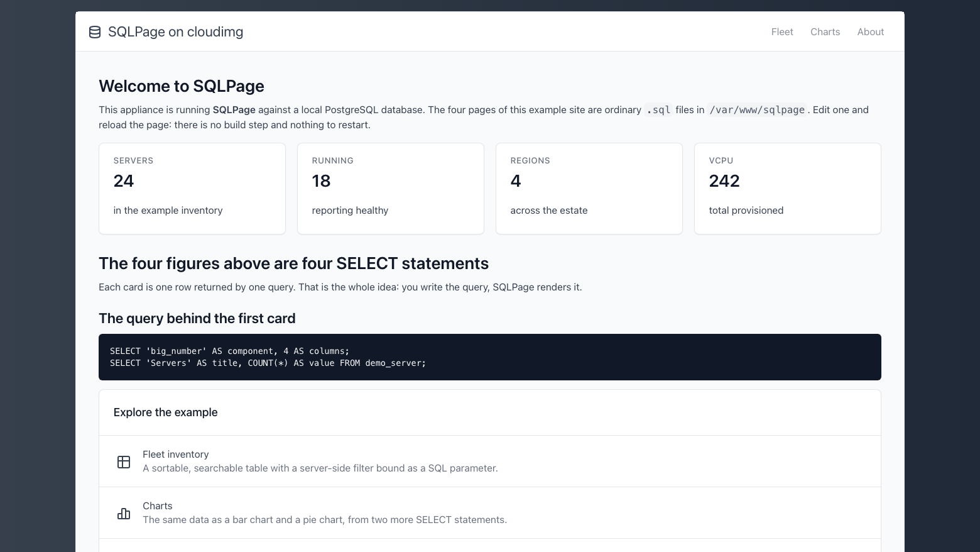Click the '/var/www/sqlpage' path text
Image resolution: width=980 pixels, height=552 pixels.
coord(757,110)
